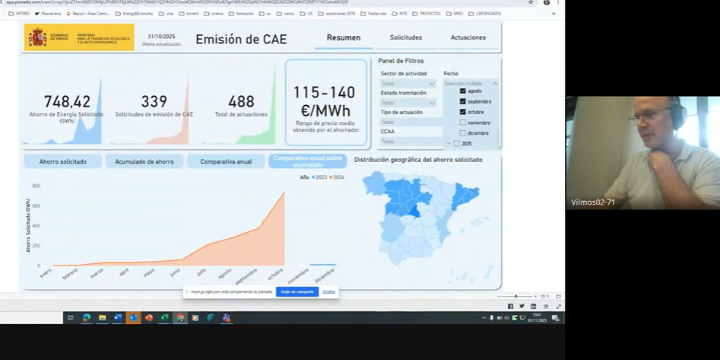
Task: Open File Explorer from the taskbar
Action: point(102,318)
